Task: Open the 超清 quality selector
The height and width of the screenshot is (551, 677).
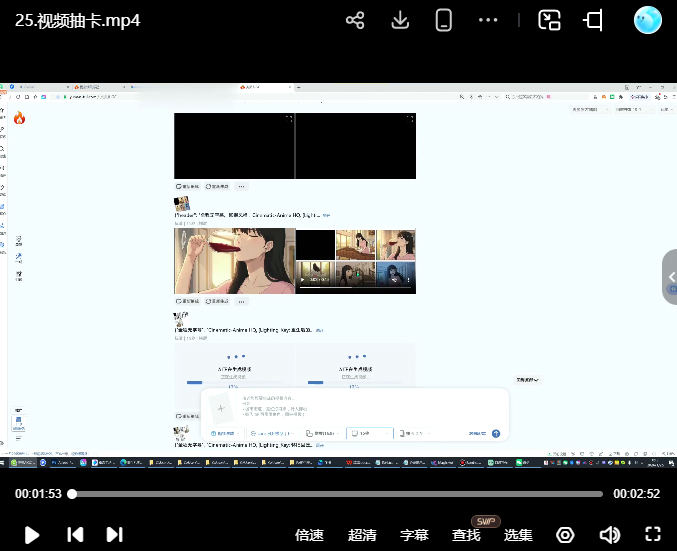Action: pyautogui.click(x=362, y=535)
